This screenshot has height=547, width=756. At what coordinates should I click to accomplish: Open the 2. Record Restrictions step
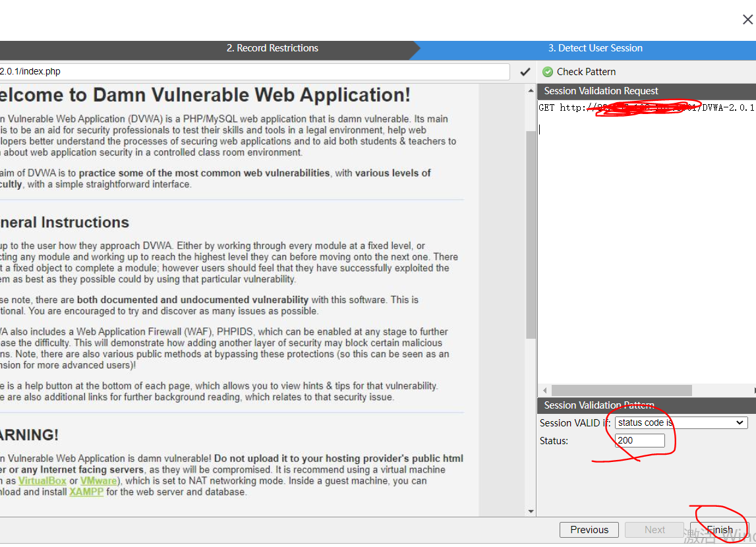coord(272,48)
